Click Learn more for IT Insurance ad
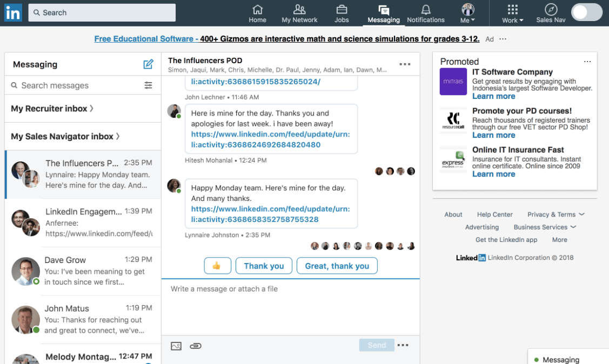609x364 pixels. click(x=494, y=174)
